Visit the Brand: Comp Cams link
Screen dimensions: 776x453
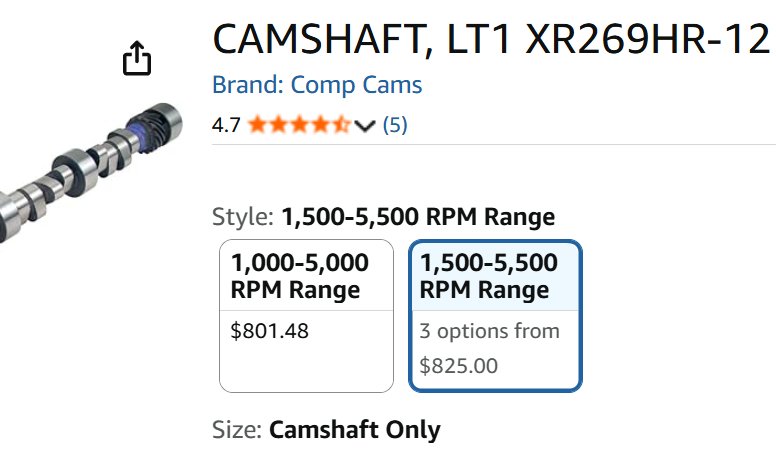point(317,85)
